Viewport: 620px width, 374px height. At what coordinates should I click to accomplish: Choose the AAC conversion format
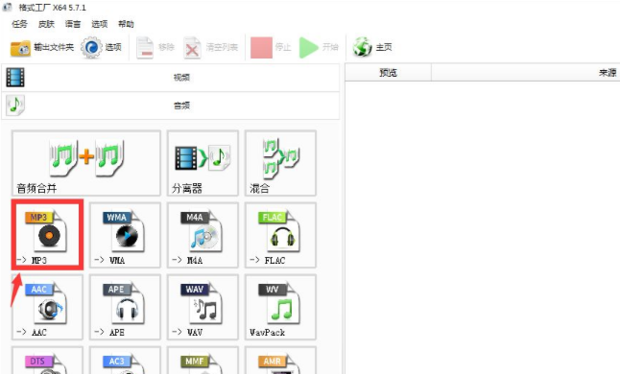pyautogui.click(x=47, y=307)
